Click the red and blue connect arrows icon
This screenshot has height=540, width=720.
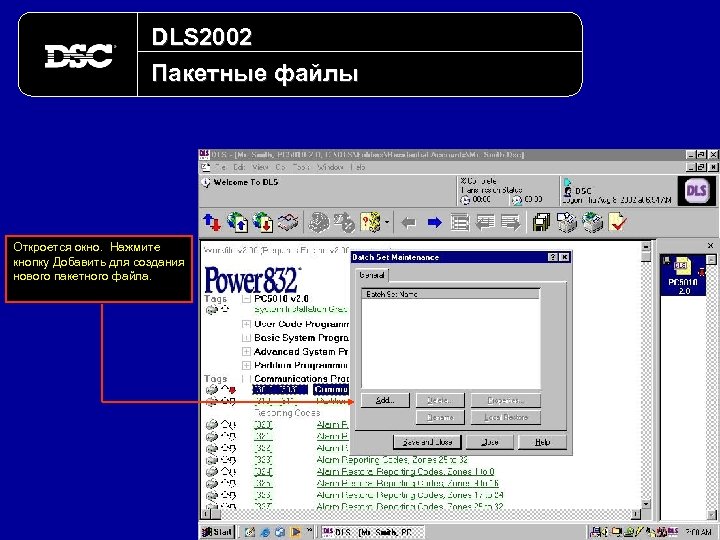point(212,222)
